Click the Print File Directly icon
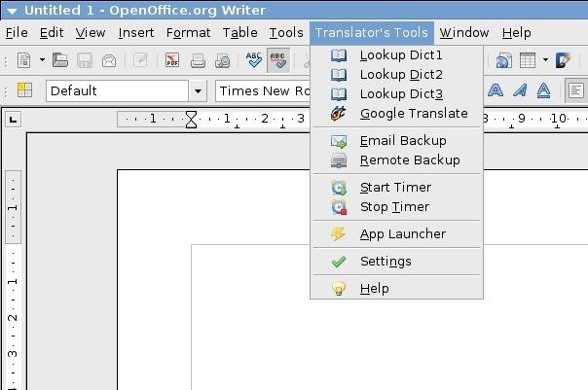 (x=198, y=60)
